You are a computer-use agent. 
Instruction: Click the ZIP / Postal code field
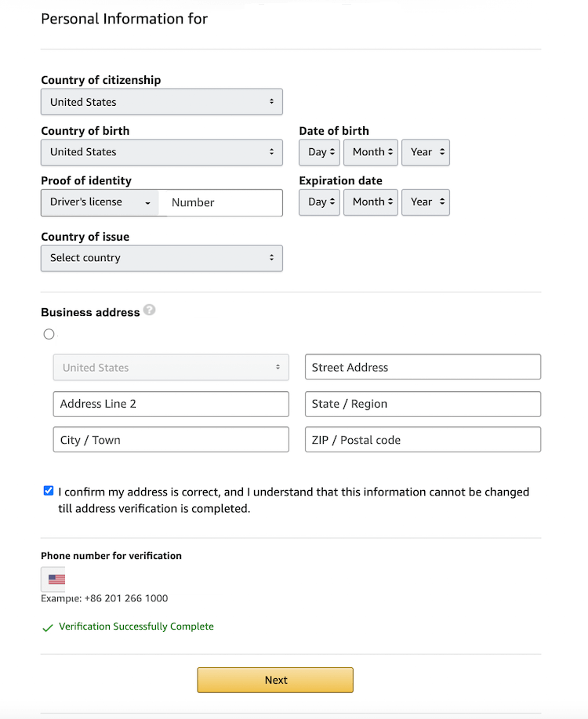click(423, 439)
